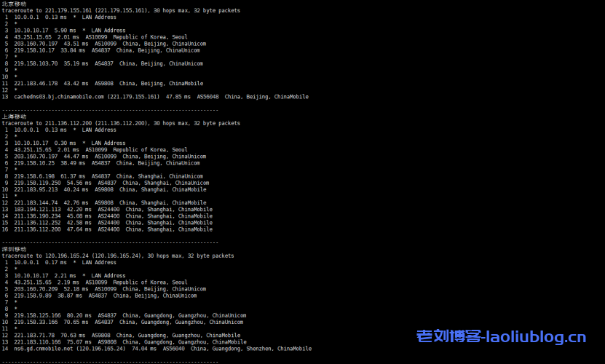Click the 北京移动 heading at the top

[15, 4]
